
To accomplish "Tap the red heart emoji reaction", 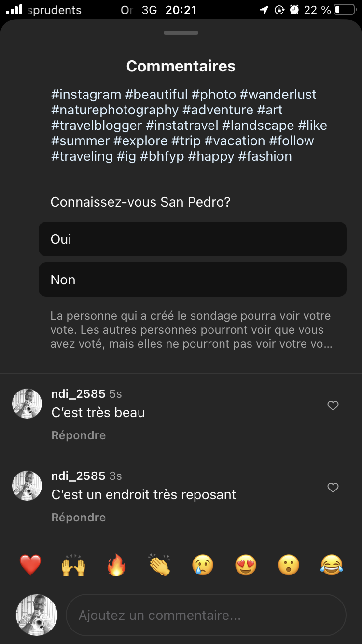I will (30, 564).
